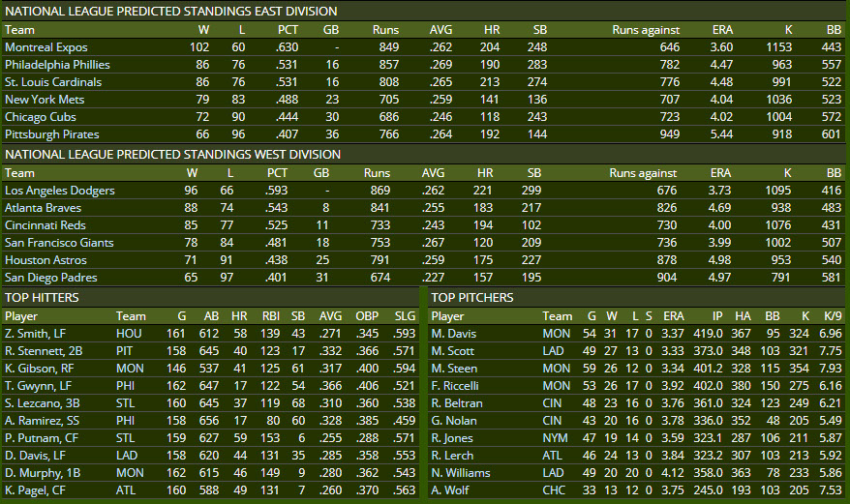Click hitter K. Gibson, RF

pos(37,369)
